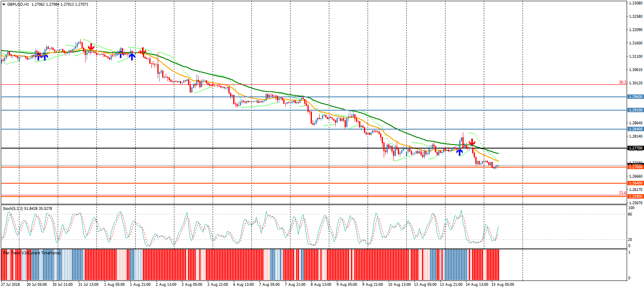Click the red down arrow near 31 Jul 13:00
The width and height of the screenshot is (644, 289).
pos(91,47)
